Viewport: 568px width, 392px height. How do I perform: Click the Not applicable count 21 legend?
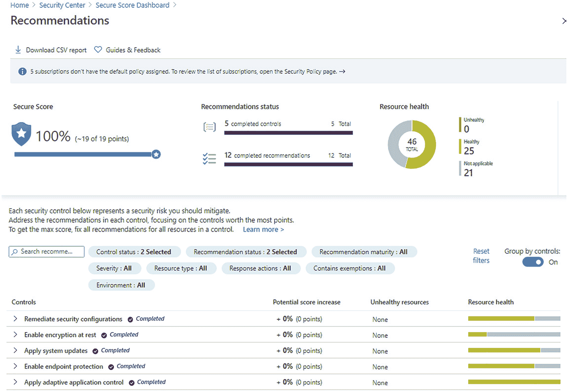pyautogui.click(x=476, y=169)
